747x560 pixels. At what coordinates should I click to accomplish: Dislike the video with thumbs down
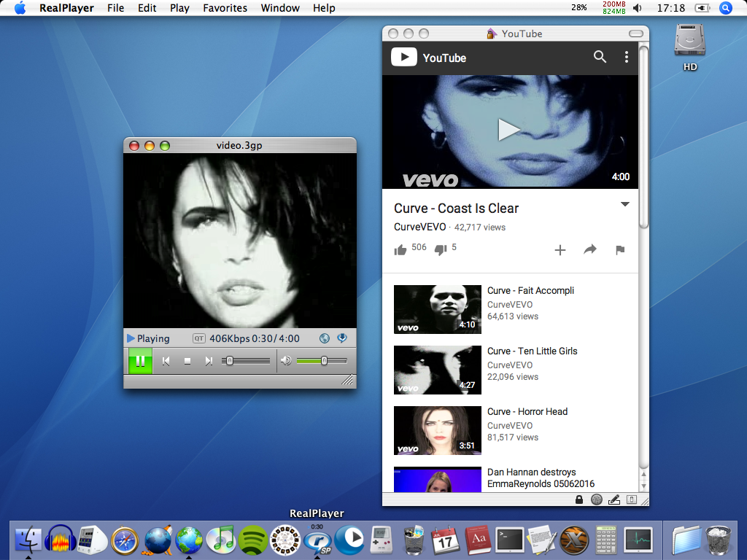(x=441, y=249)
